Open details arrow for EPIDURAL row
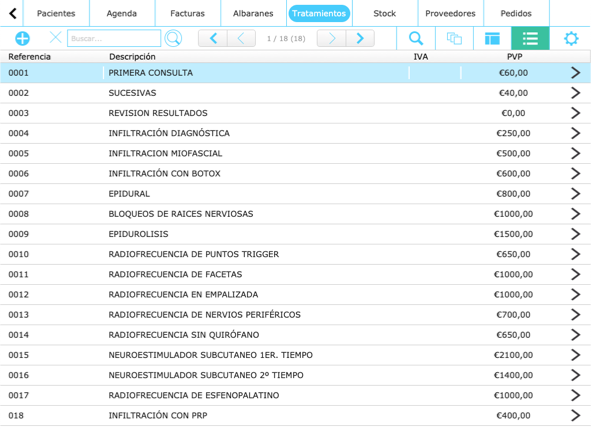The image size is (591, 429). 575,194
